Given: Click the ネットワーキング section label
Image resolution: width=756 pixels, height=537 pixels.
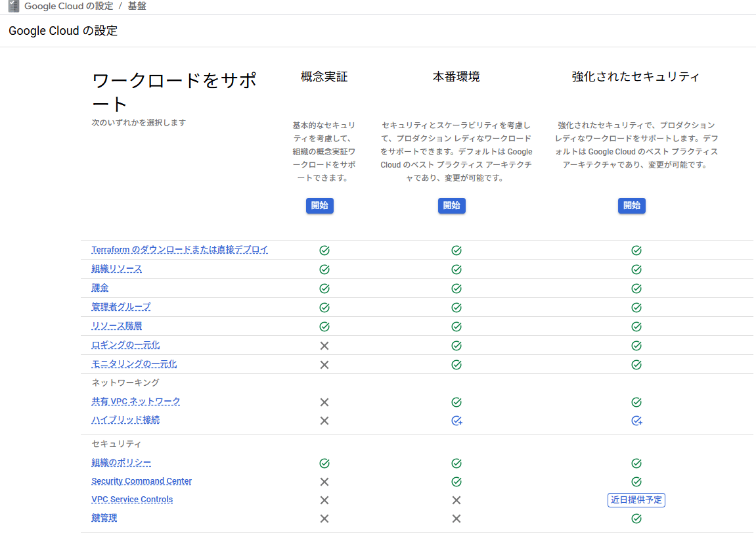Looking at the screenshot, I should [125, 383].
